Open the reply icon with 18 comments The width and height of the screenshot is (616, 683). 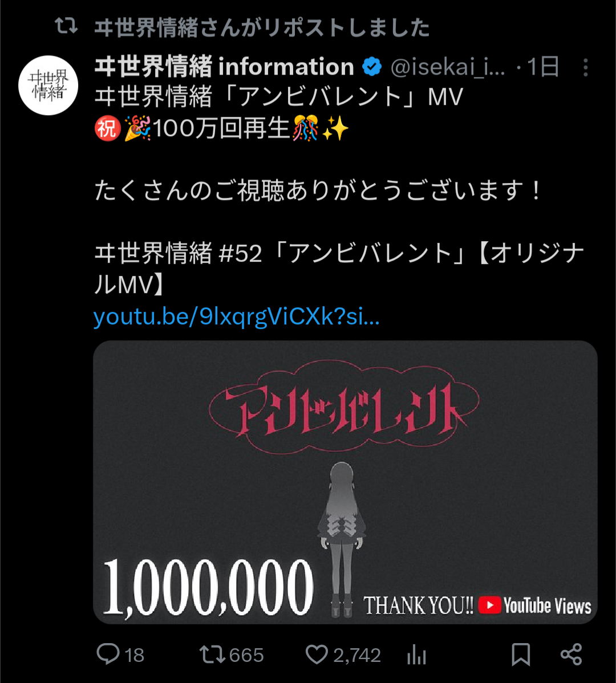[x=108, y=654]
